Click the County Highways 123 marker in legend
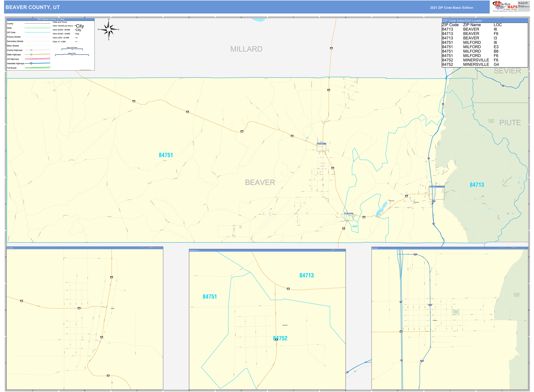534x392 pixels. [31, 50]
